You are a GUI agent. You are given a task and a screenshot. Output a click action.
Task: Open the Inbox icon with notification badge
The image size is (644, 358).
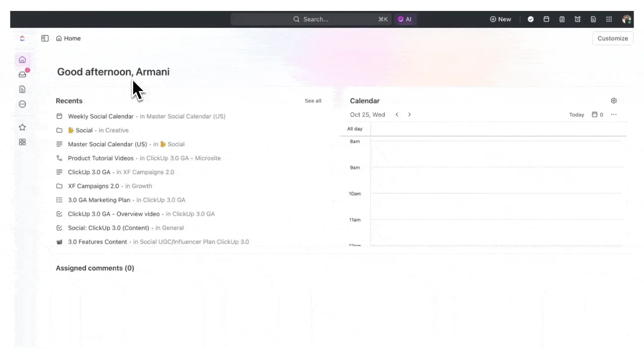pos(22,75)
